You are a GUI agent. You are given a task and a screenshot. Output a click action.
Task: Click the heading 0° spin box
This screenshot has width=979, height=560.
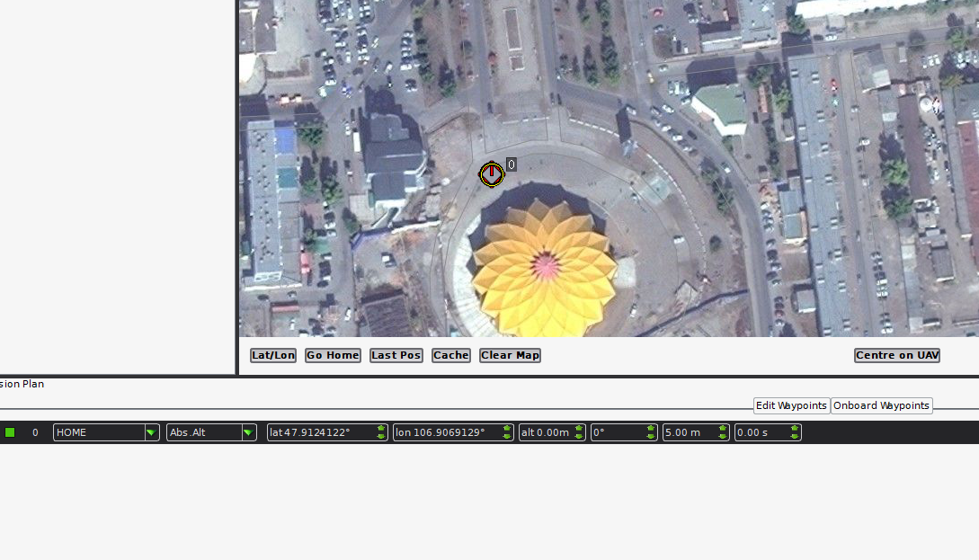click(624, 432)
